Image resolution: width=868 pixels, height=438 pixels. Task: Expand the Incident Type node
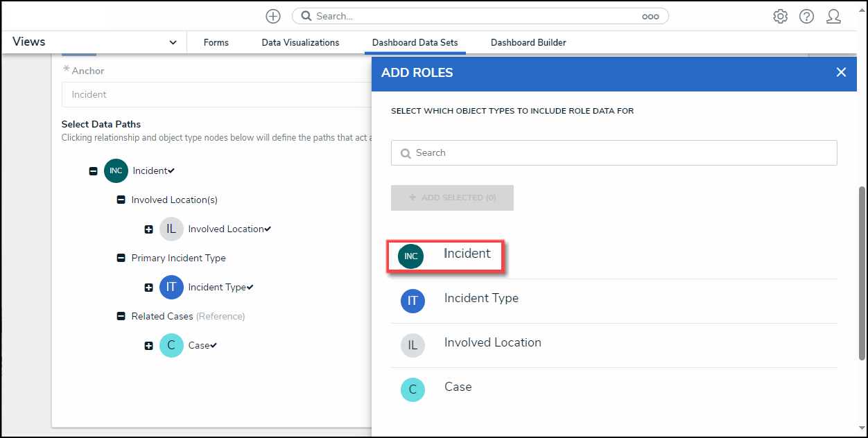click(148, 288)
